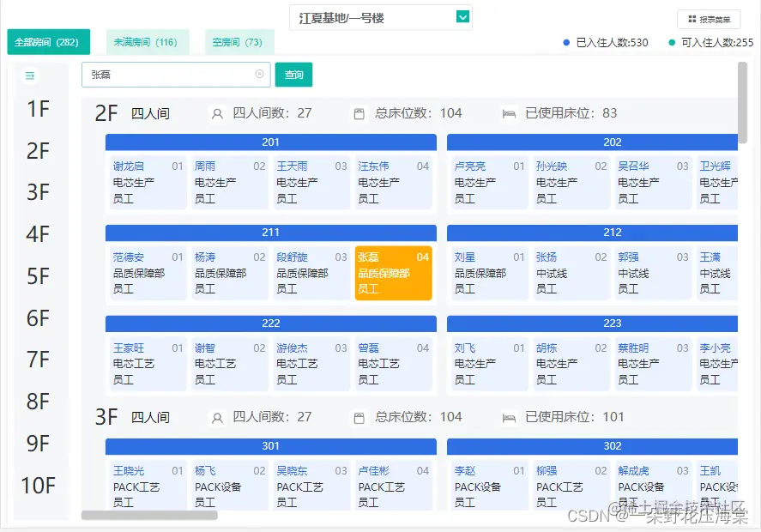The width and height of the screenshot is (761, 532).
Task: Select bed card of 段舒旋 in 211
Action: pyautogui.click(x=311, y=273)
